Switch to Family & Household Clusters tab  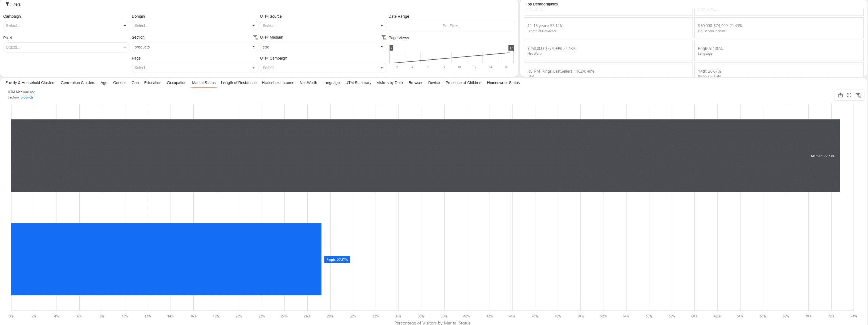tap(30, 83)
